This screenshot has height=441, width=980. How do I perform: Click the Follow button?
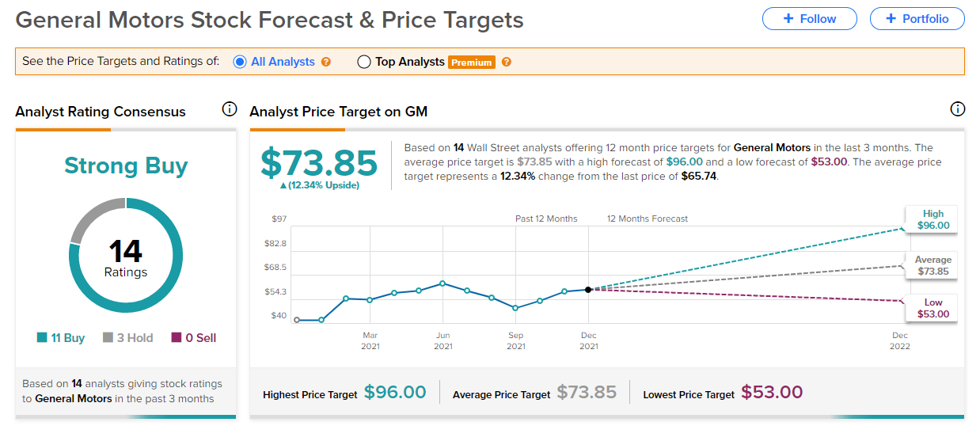(809, 19)
